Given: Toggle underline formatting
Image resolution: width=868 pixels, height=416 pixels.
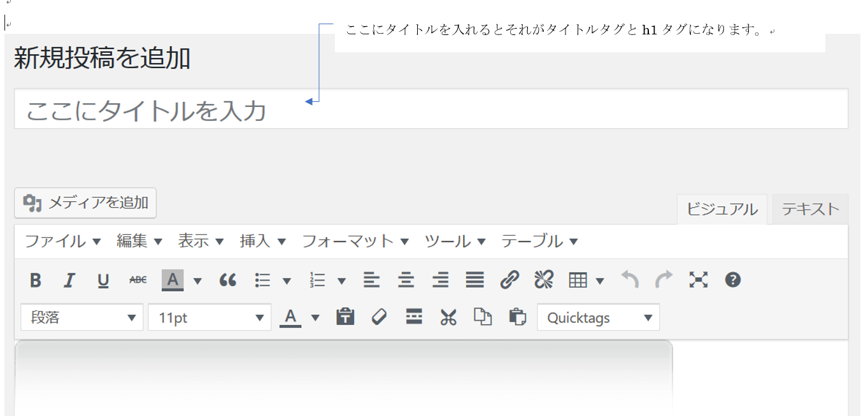Looking at the screenshot, I should 103,280.
